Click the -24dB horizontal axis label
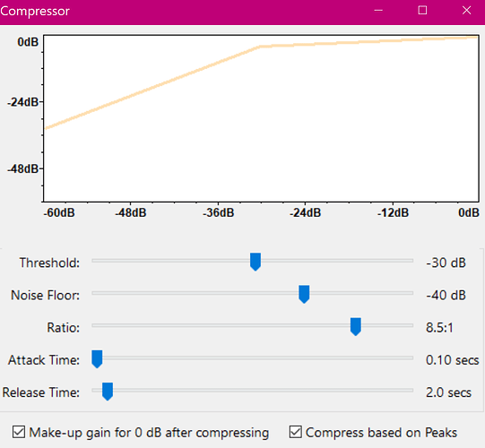 pos(305,212)
